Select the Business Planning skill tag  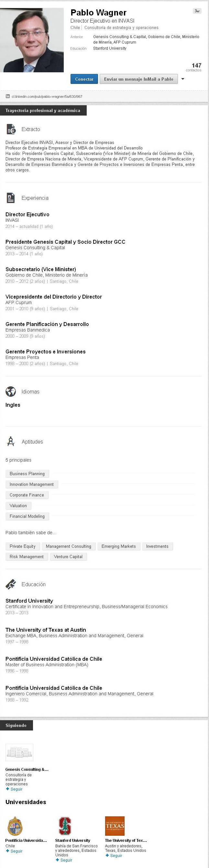point(27,474)
